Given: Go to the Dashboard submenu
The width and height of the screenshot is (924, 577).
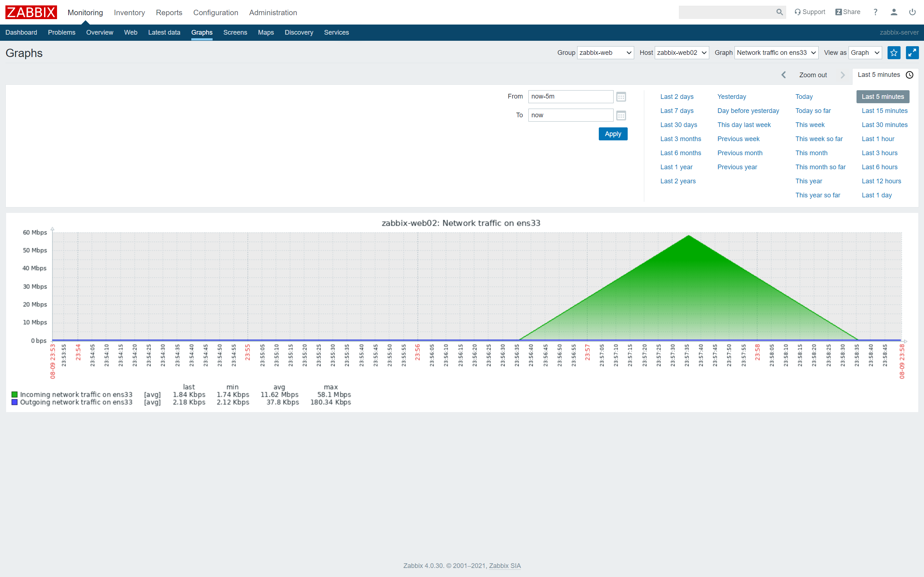Looking at the screenshot, I should [x=21, y=32].
